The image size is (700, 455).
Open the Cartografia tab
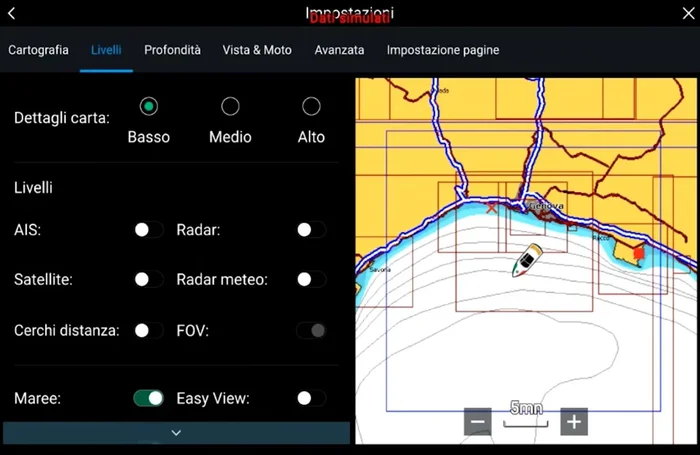(38, 50)
